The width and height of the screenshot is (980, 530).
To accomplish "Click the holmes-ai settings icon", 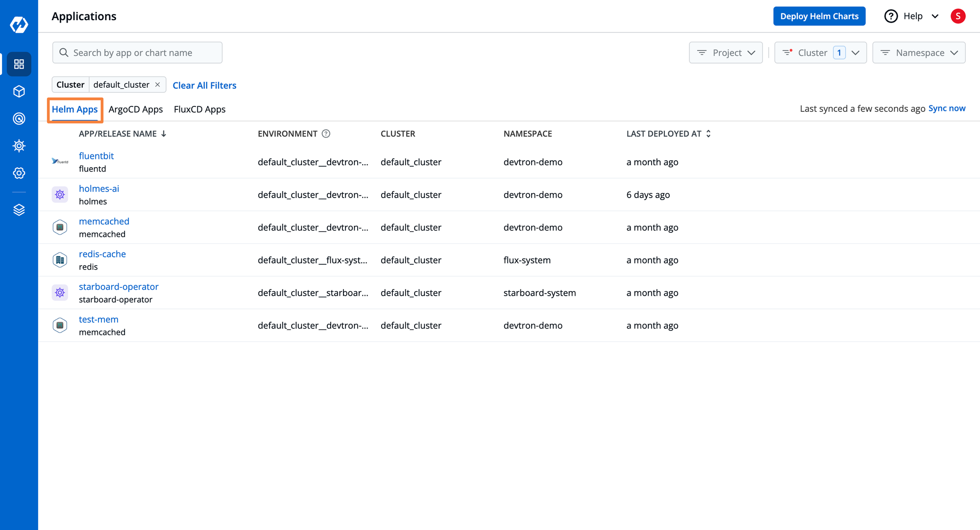I will (x=59, y=195).
